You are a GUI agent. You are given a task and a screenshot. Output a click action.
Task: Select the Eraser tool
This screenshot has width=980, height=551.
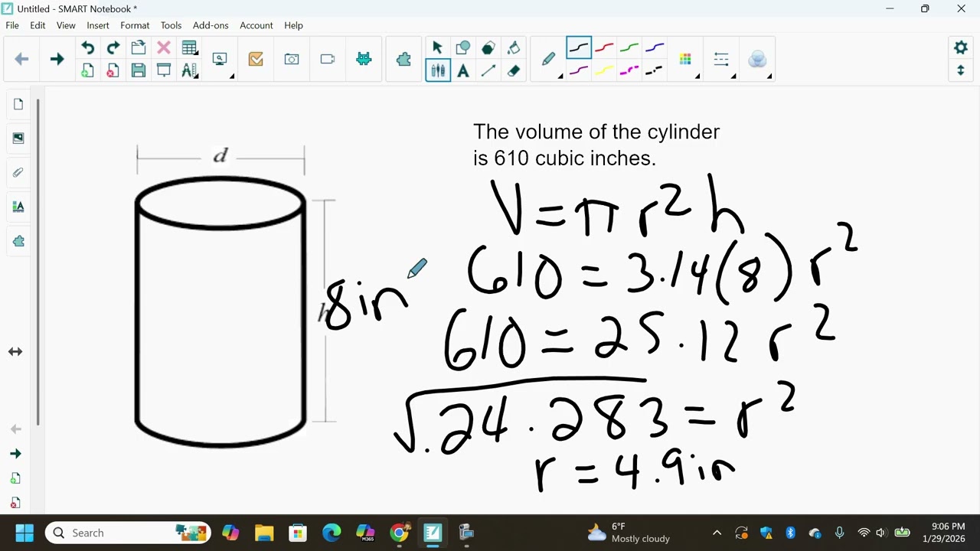(x=513, y=71)
